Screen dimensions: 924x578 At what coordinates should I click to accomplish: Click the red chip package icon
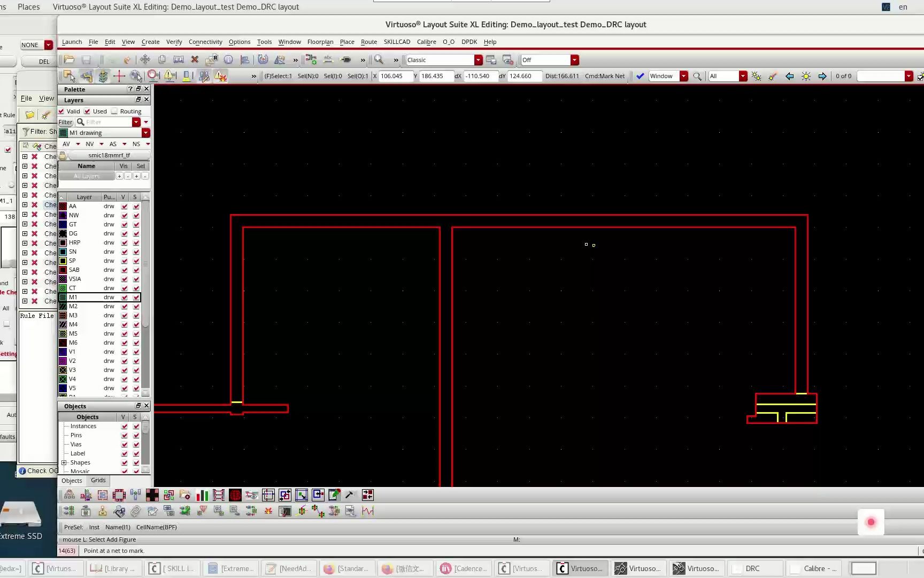point(119,495)
